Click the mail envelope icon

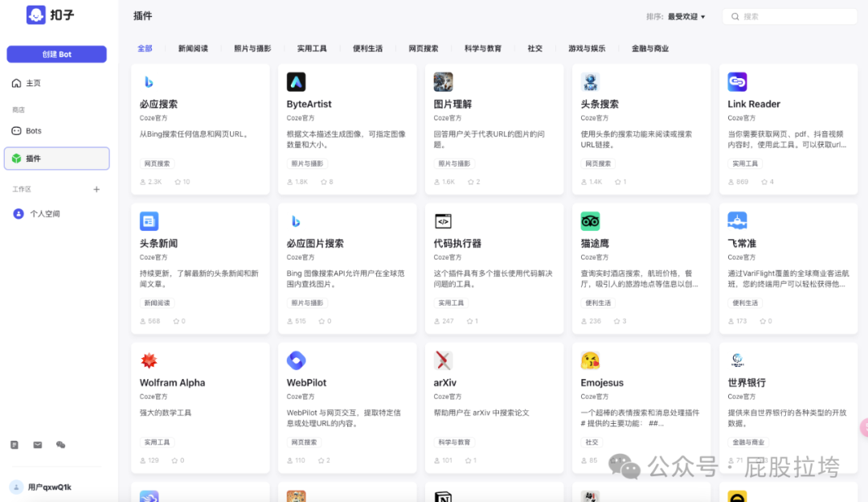(38, 445)
